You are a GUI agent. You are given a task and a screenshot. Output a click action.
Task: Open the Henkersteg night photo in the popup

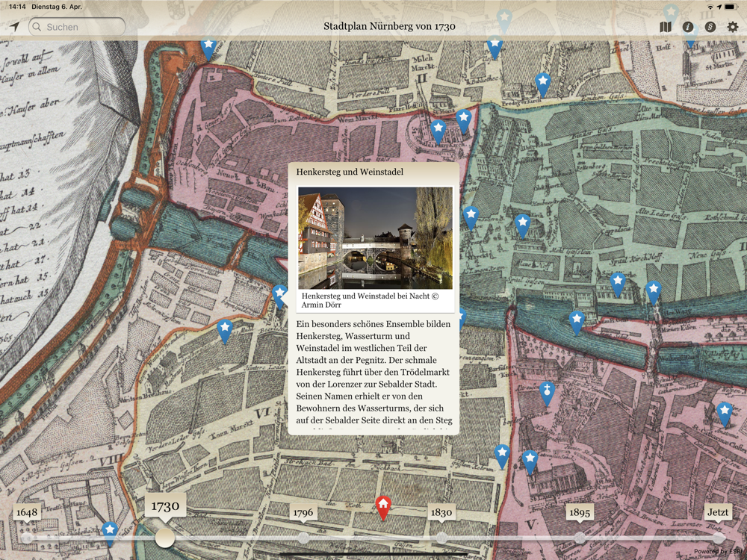coord(375,237)
